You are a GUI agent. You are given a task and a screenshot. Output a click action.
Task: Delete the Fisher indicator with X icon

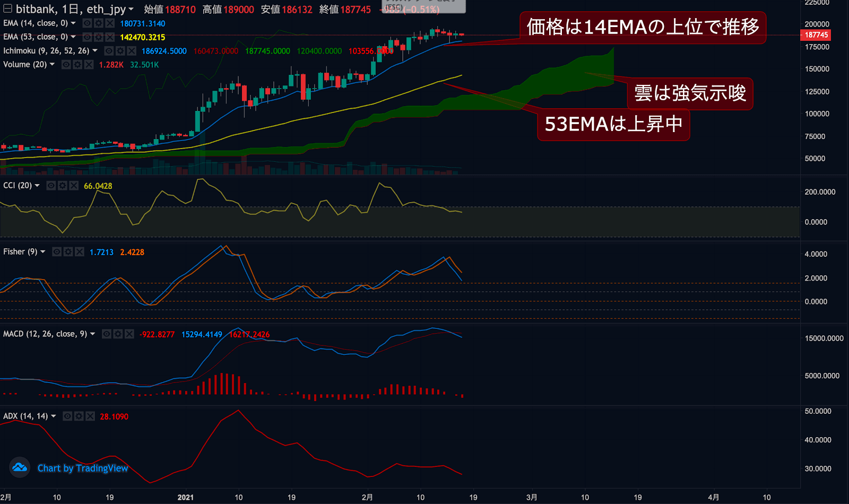click(79, 252)
